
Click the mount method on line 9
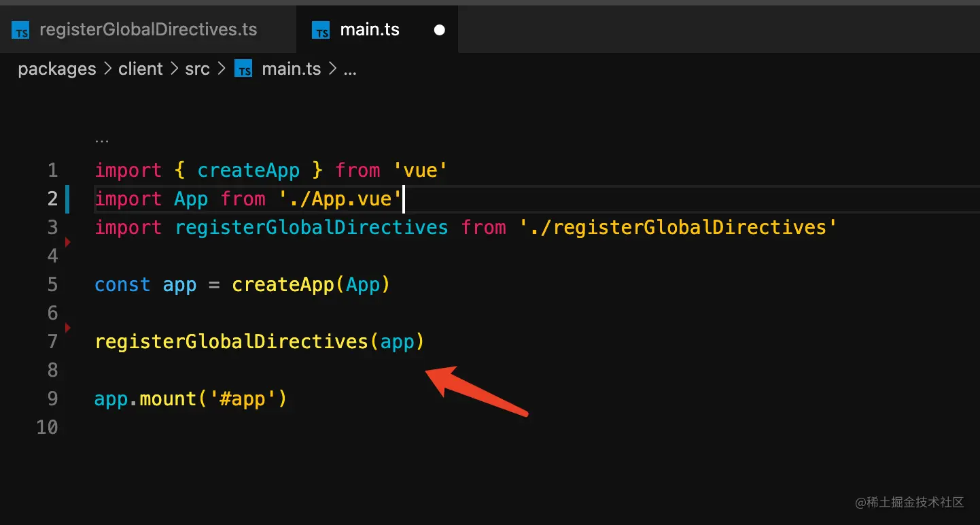tap(168, 399)
